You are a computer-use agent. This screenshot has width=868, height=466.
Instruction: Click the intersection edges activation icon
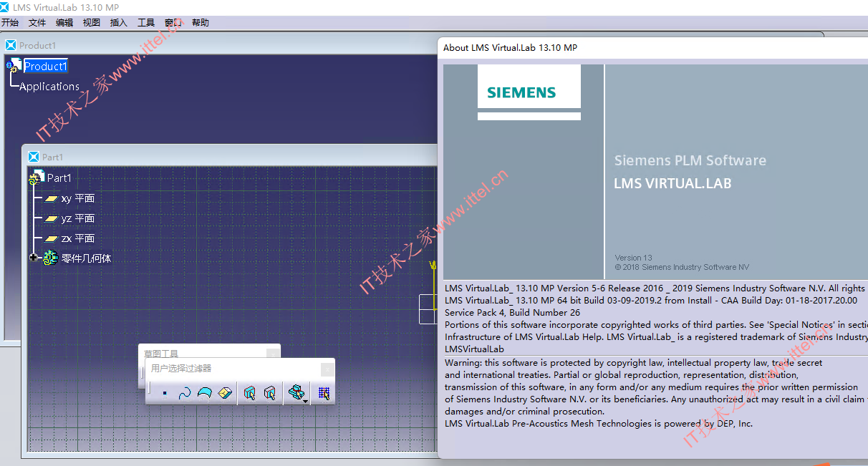click(295, 392)
